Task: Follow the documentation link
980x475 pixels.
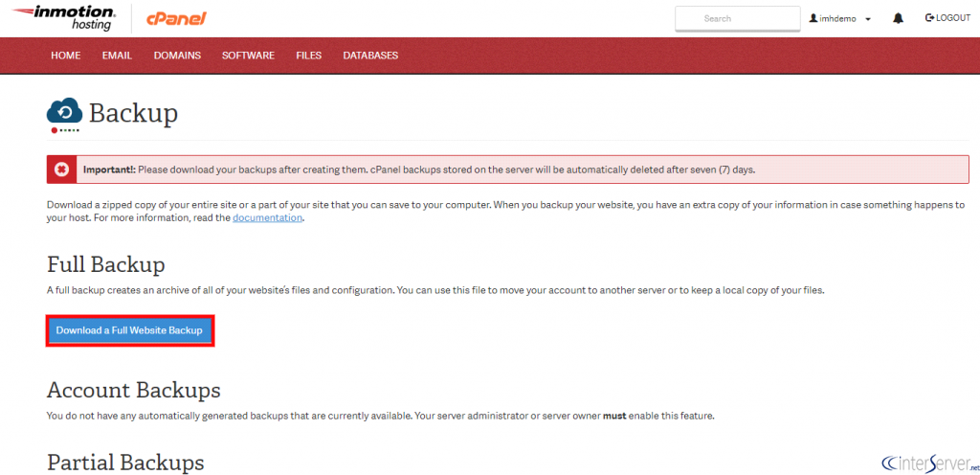Action: coord(267,217)
